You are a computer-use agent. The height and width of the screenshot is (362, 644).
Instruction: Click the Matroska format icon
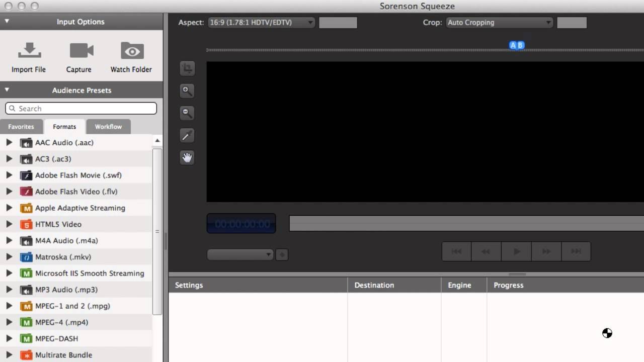26,257
